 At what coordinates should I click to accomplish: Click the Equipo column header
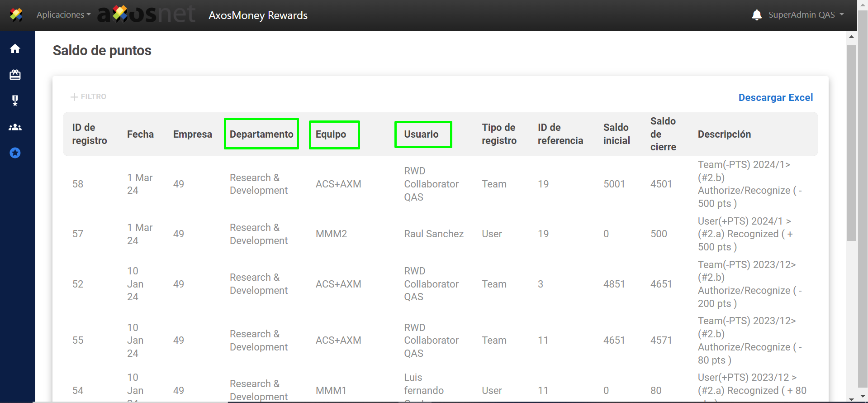coord(331,134)
